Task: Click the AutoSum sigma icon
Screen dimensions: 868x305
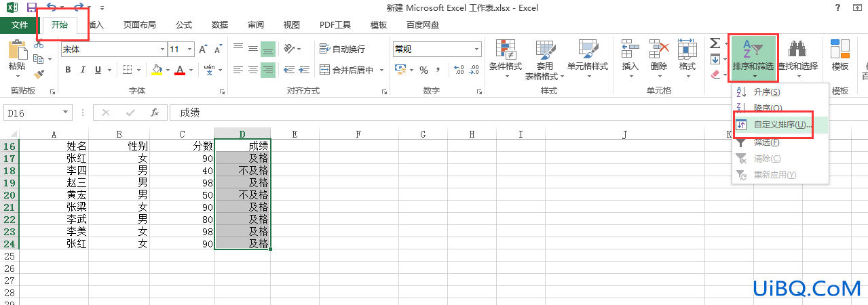Action: pos(715,43)
